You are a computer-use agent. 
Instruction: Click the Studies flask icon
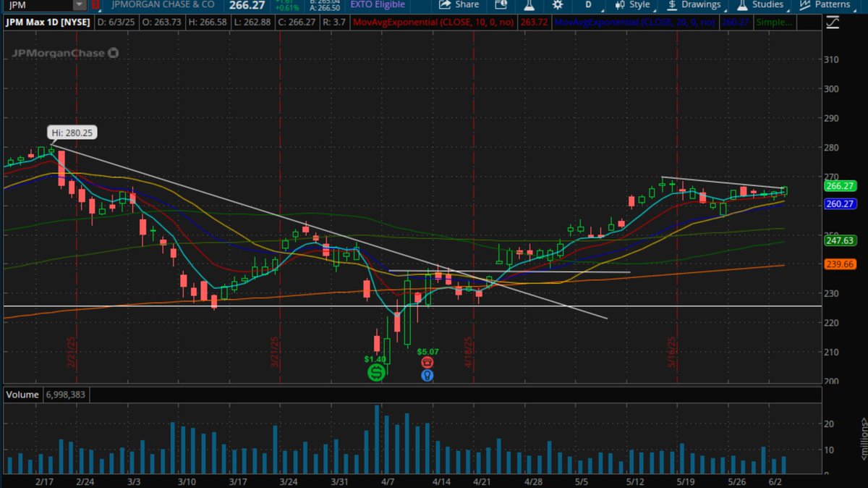tap(742, 4)
